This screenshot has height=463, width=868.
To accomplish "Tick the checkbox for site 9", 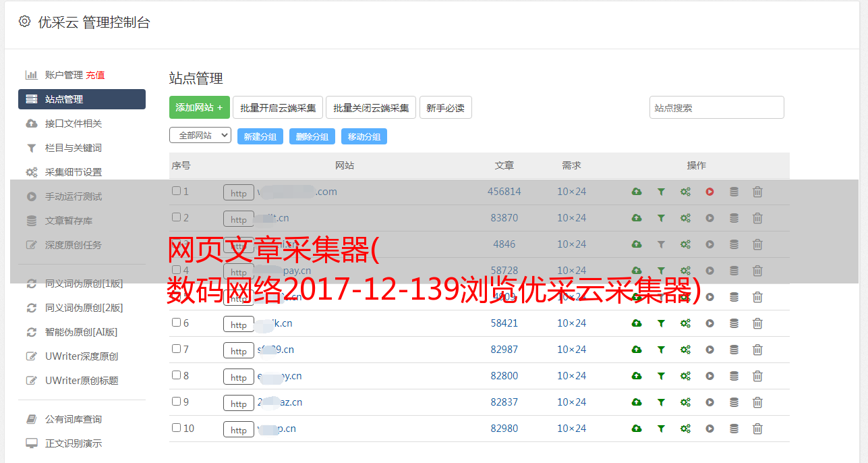I will (176, 402).
